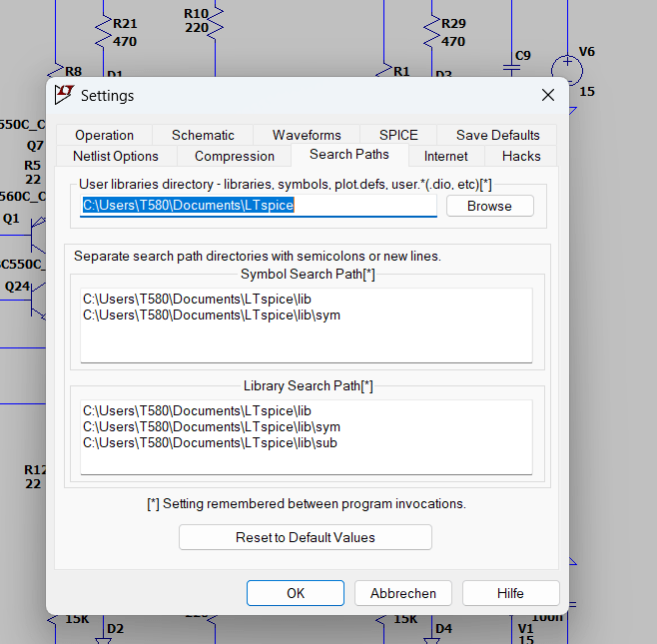Cancel with the Abbrechen button
This screenshot has width=657, height=644.
403,593
